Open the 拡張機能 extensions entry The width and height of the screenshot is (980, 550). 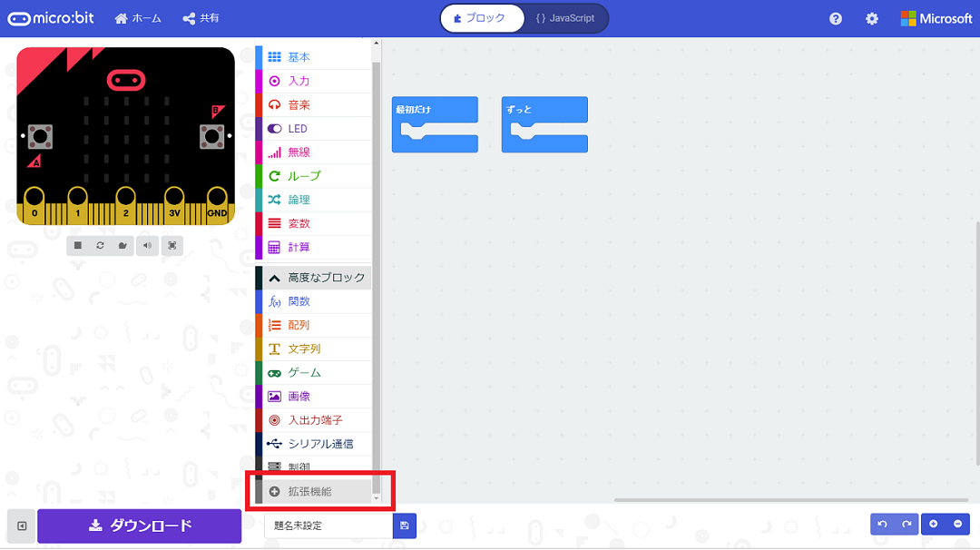314,491
